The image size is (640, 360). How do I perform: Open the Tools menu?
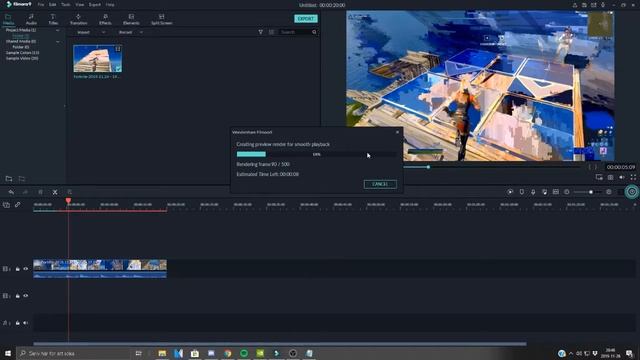65,5
